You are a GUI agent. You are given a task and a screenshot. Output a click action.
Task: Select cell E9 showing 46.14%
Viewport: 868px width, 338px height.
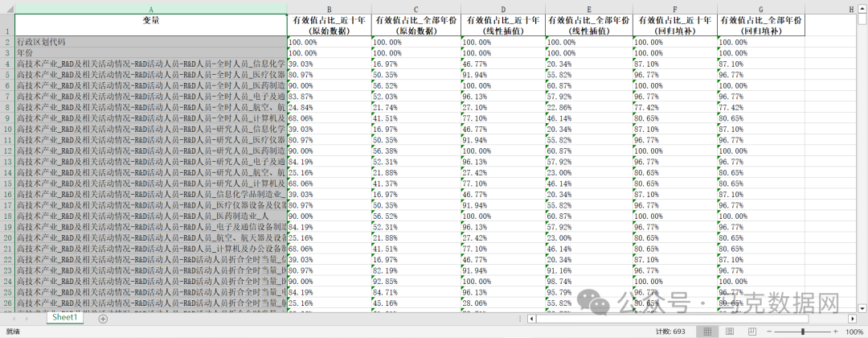point(589,118)
